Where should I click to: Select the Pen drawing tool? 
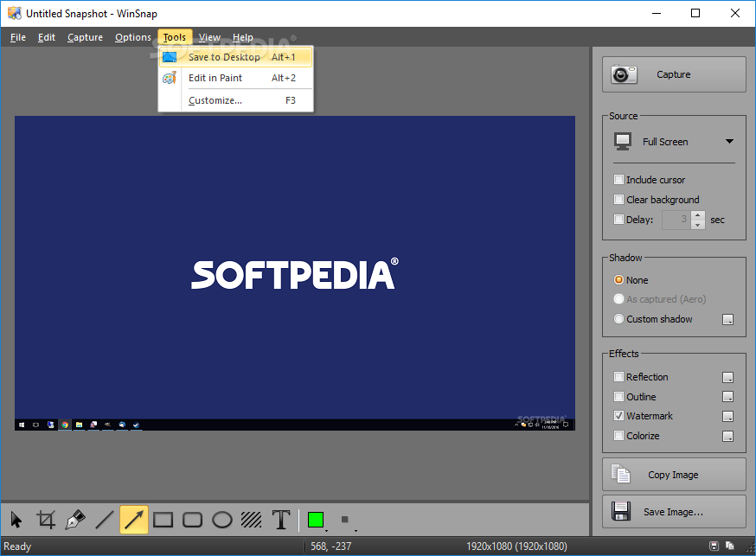[x=75, y=520]
